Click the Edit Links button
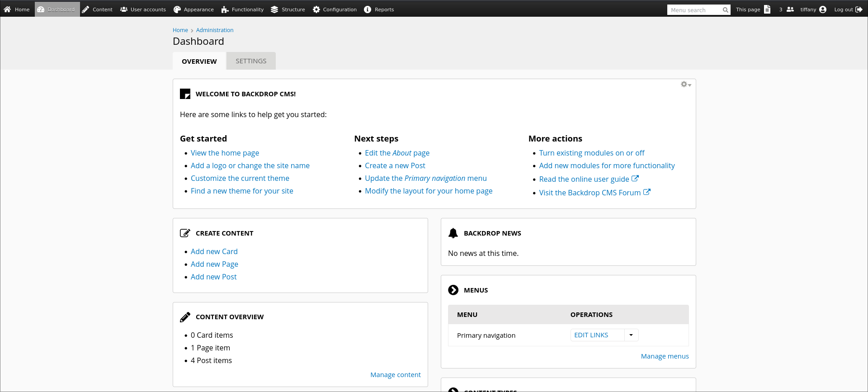This screenshot has height=392, width=868. pos(591,335)
